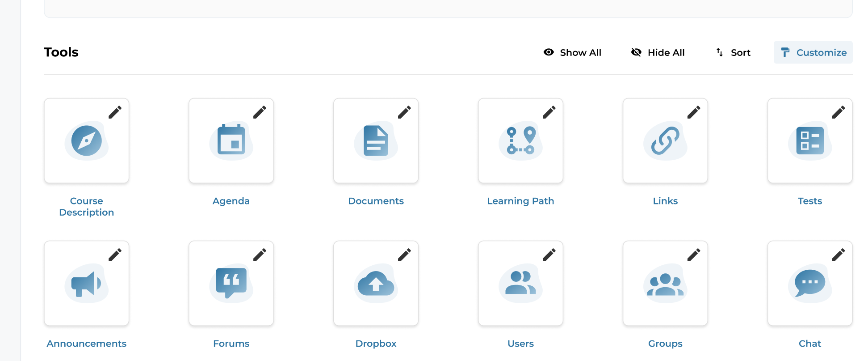Open the Dropbox upload tool
This screenshot has width=868, height=361.
[x=376, y=283]
